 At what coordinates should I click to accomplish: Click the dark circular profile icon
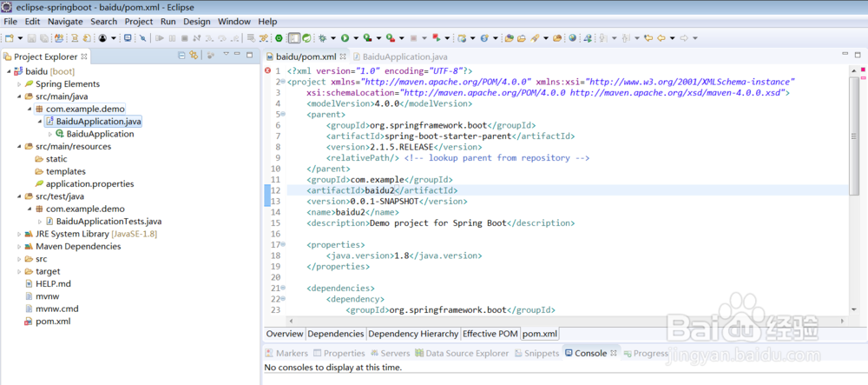[103, 37]
